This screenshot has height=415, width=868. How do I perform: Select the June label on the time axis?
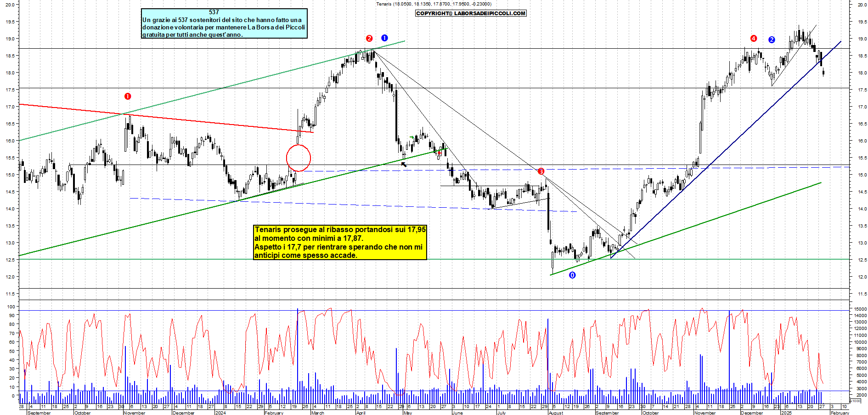pos(457,413)
